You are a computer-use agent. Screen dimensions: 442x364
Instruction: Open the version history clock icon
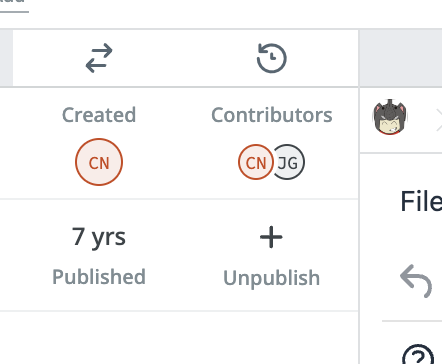click(x=272, y=58)
